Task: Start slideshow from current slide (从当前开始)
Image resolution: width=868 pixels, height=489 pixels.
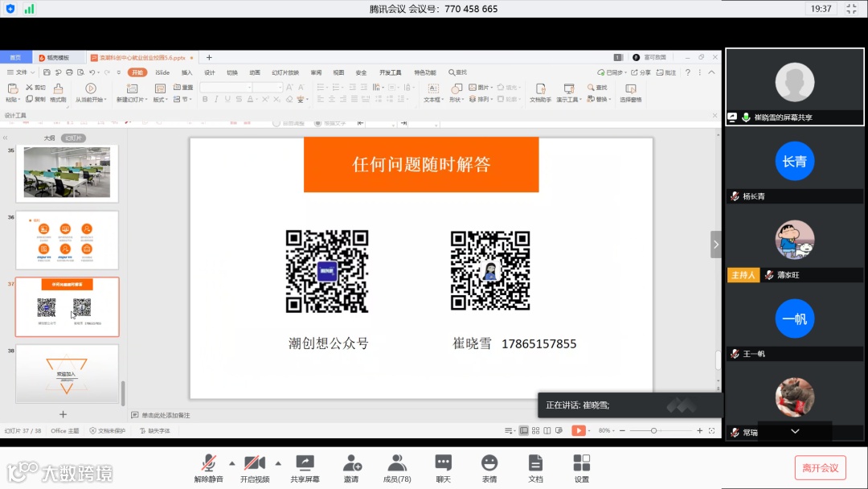Action: [91, 92]
